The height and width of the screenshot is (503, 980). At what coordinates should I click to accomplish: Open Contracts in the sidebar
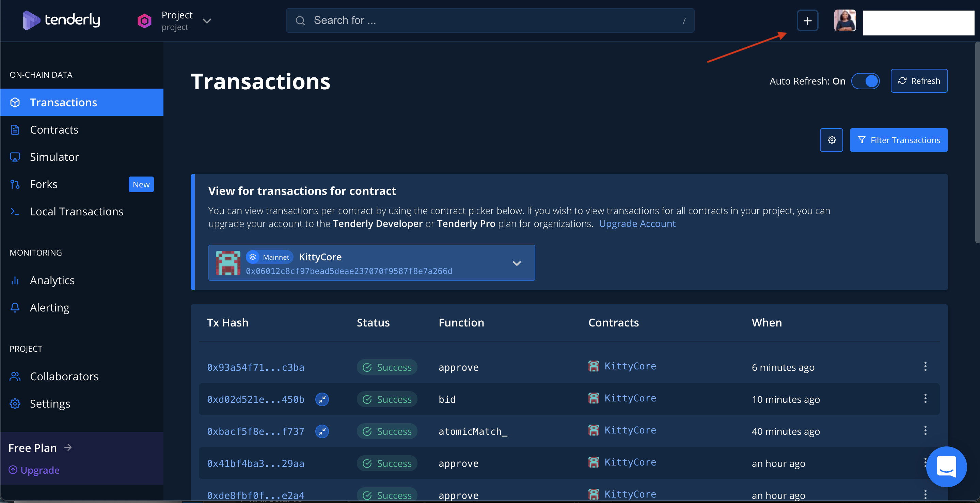pyautogui.click(x=82, y=130)
